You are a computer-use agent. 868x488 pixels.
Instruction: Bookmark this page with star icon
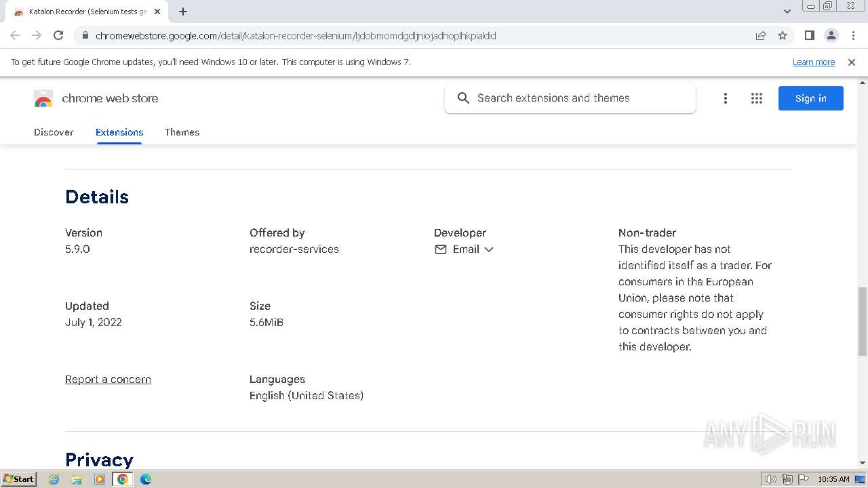point(783,35)
